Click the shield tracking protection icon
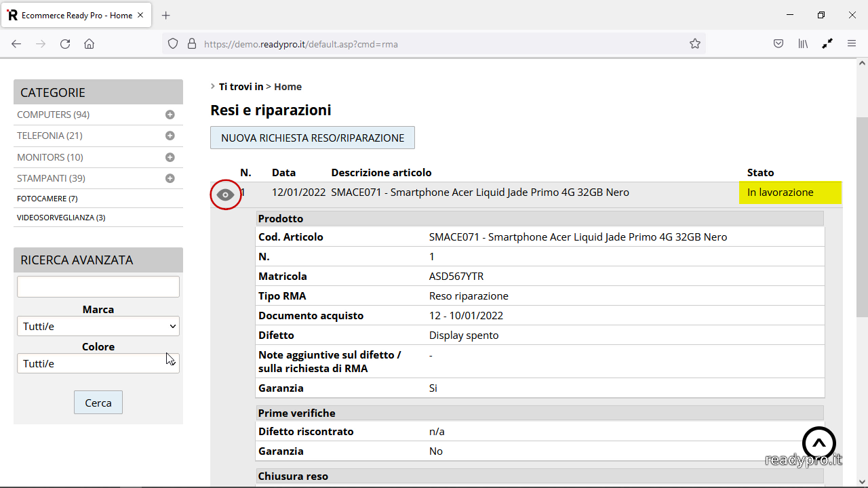The width and height of the screenshot is (868, 488). tap(173, 44)
